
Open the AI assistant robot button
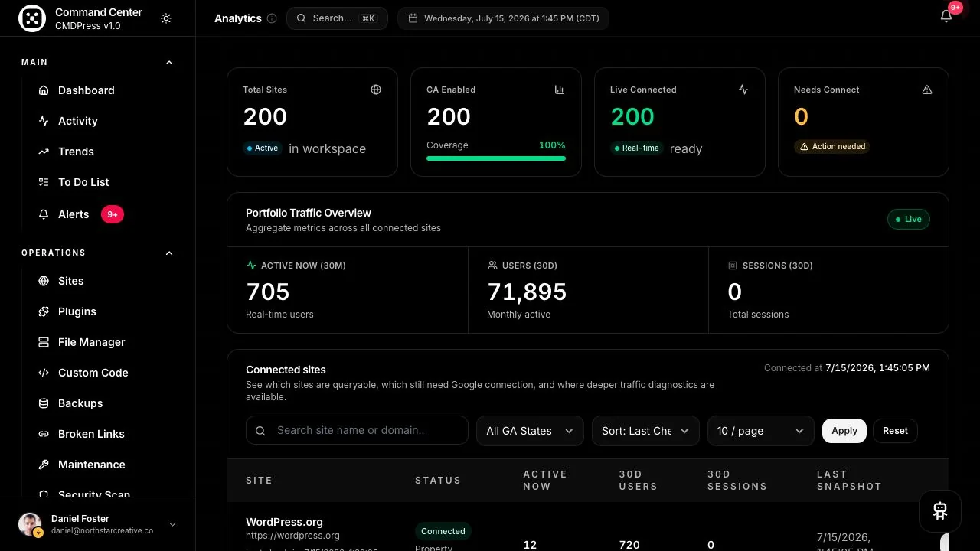point(940,511)
